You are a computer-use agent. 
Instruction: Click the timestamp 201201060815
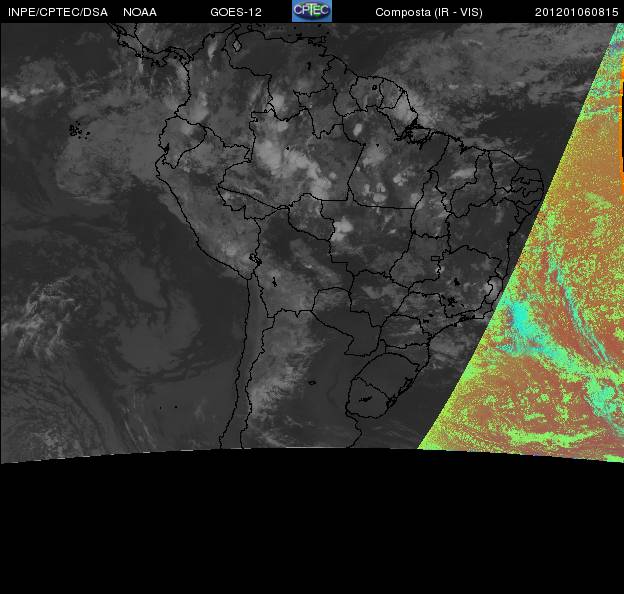(577, 12)
